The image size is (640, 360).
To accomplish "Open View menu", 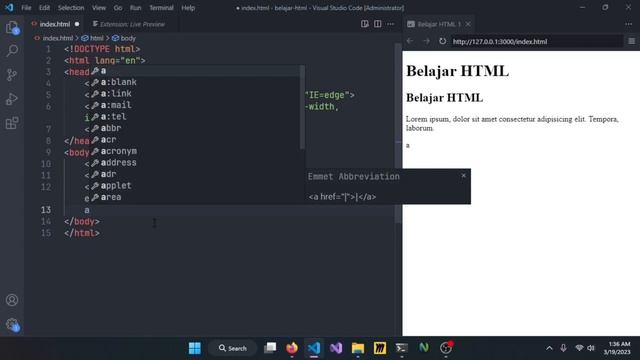I will click(99, 8).
